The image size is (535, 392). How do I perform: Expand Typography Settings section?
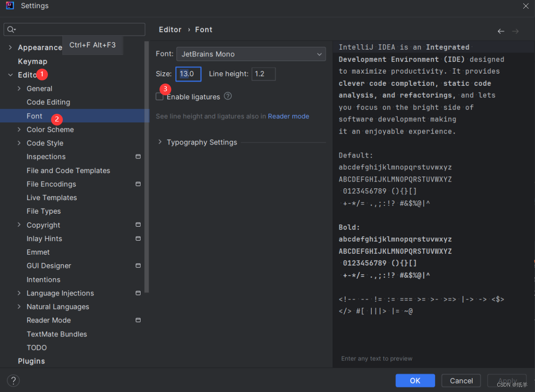160,142
